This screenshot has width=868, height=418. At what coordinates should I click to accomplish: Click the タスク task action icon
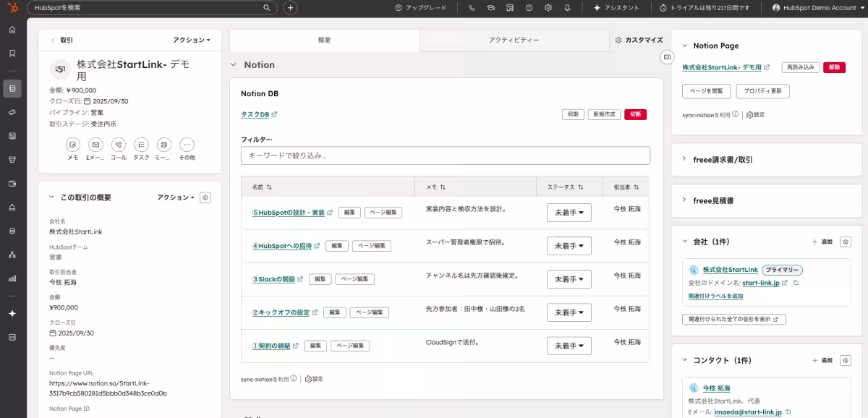pyautogui.click(x=141, y=145)
